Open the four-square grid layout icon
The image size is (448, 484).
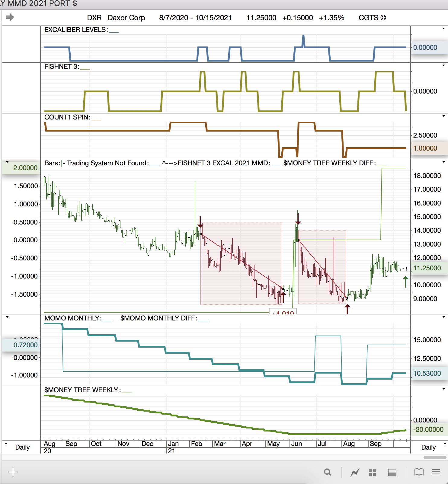(373, 473)
